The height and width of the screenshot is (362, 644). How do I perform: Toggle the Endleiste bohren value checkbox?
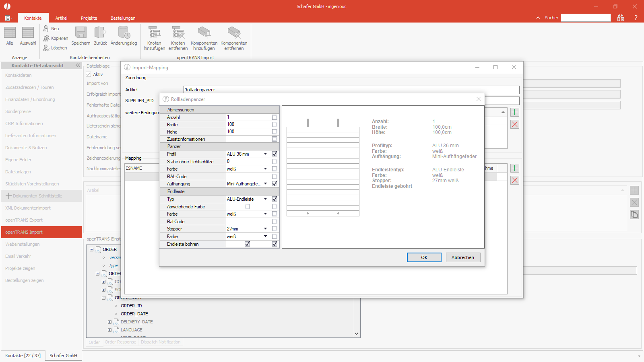(x=247, y=244)
